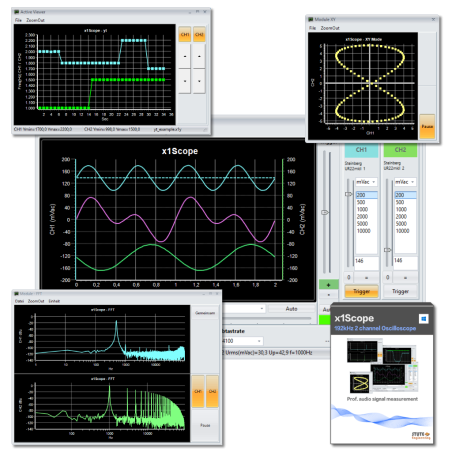Click ZoomOut in Active Viewer menu bar
The width and height of the screenshot is (452, 452).
click(x=35, y=20)
